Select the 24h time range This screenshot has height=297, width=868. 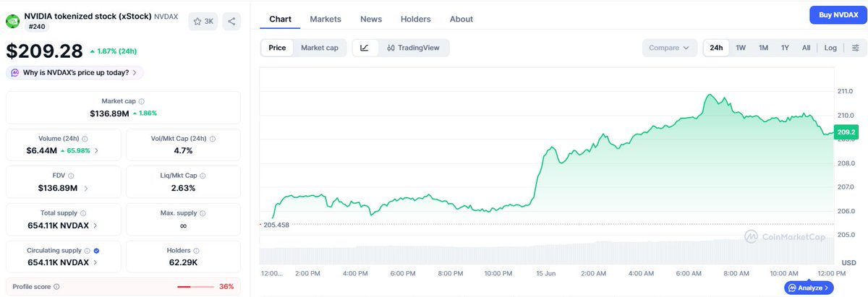[716, 48]
